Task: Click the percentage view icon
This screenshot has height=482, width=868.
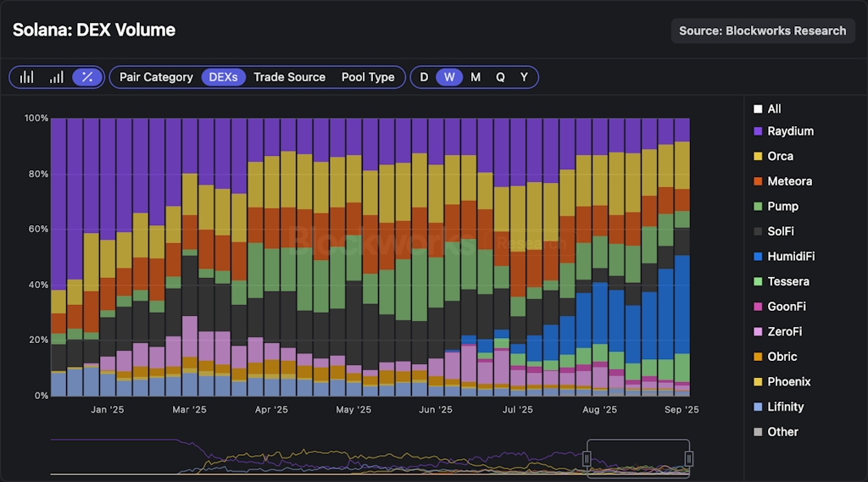Action: click(x=86, y=77)
